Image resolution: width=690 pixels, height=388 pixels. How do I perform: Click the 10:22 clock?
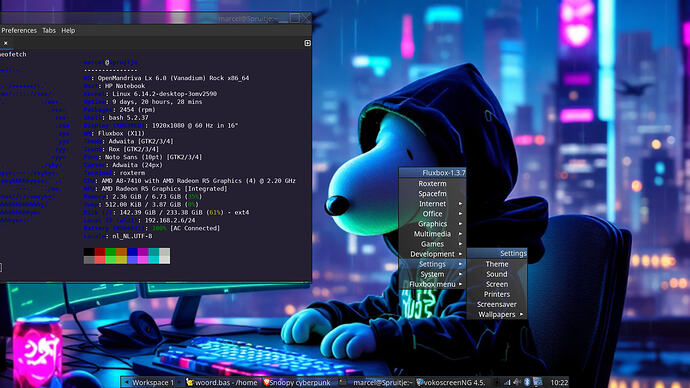(x=559, y=383)
